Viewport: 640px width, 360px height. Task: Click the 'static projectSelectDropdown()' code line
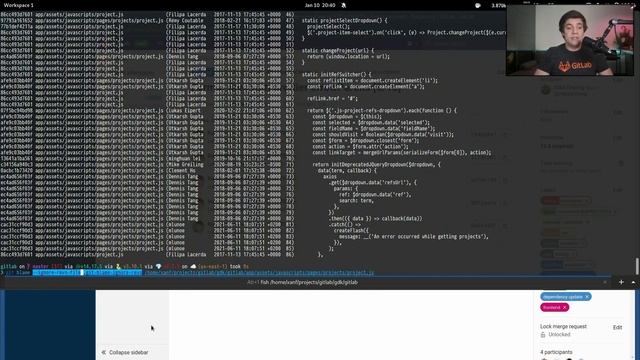pyautogui.click(x=344, y=20)
